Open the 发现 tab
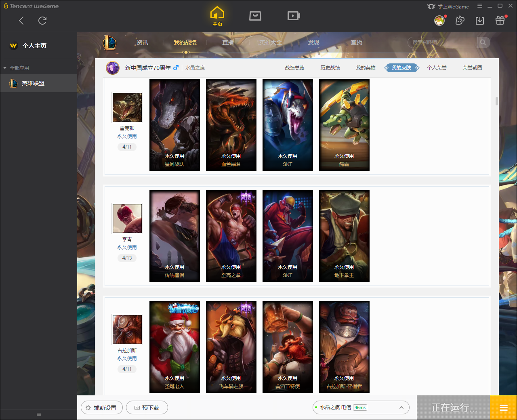 pyautogui.click(x=313, y=42)
